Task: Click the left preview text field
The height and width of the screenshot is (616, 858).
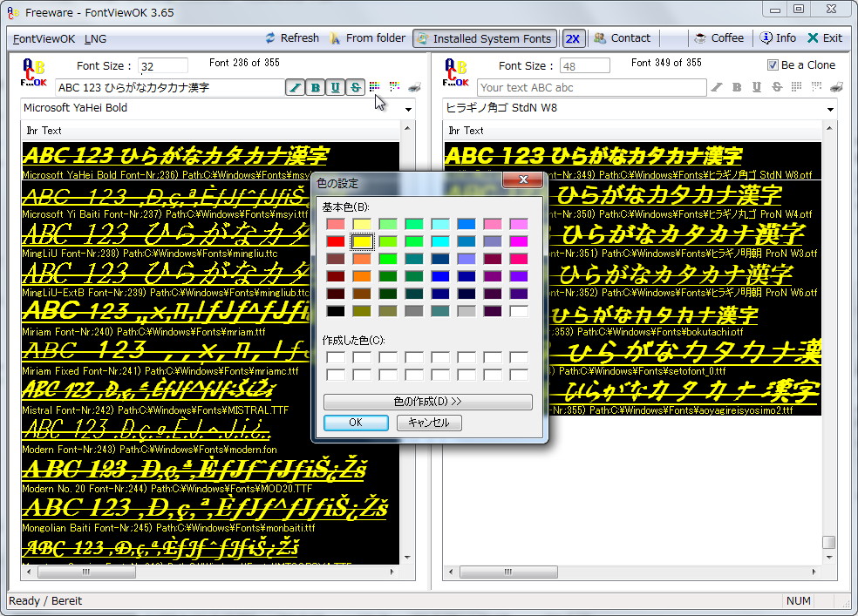Action: tap(170, 87)
